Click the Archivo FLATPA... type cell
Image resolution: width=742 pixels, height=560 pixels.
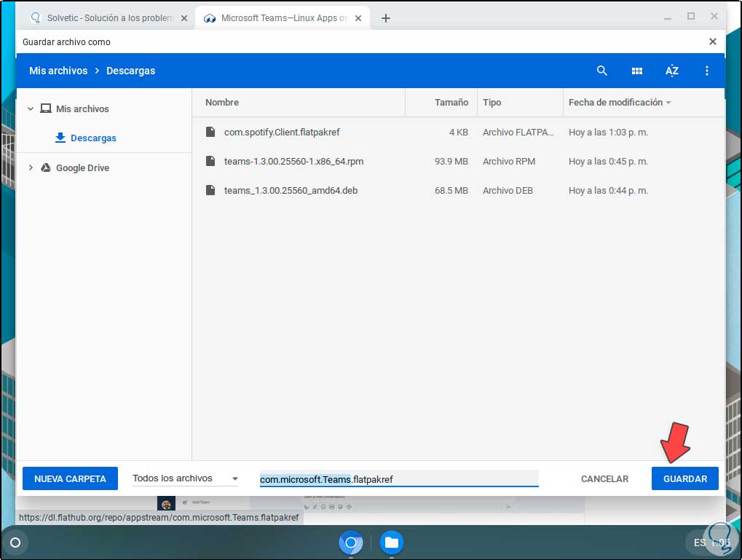[x=518, y=132]
